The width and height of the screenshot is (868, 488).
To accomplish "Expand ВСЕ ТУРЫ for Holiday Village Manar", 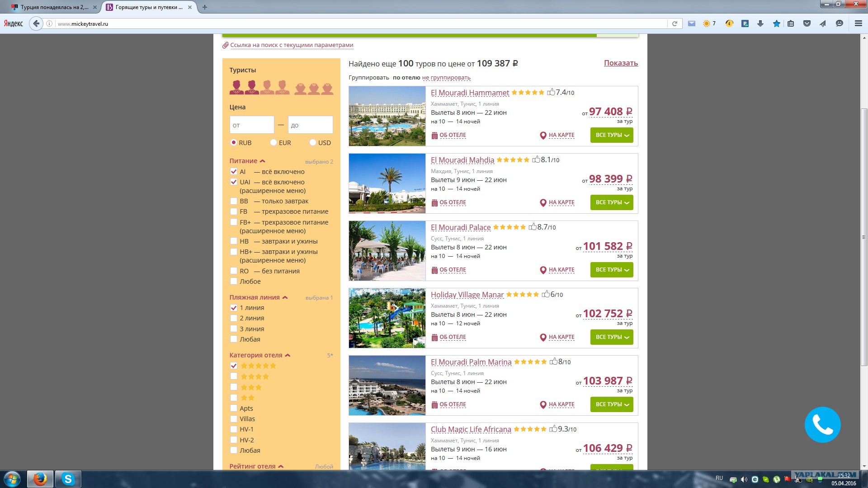I will click(612, 337).
